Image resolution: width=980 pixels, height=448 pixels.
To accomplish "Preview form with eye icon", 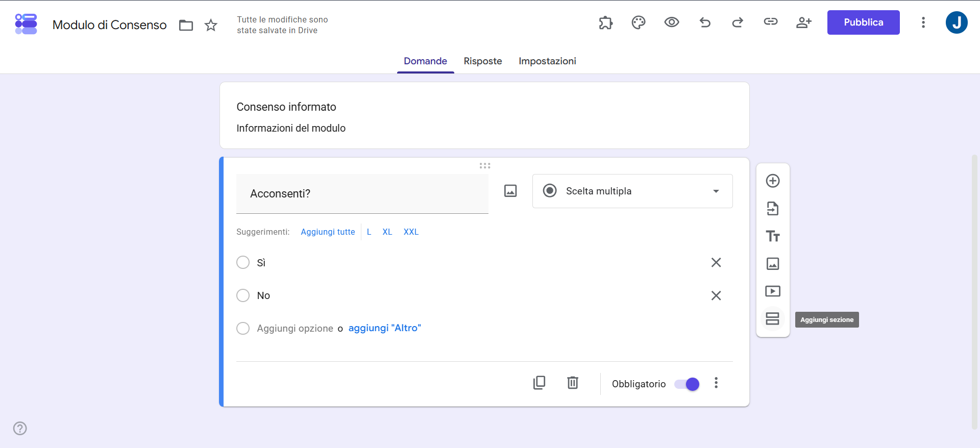I will pyautogui.click(x=672, y=22).
